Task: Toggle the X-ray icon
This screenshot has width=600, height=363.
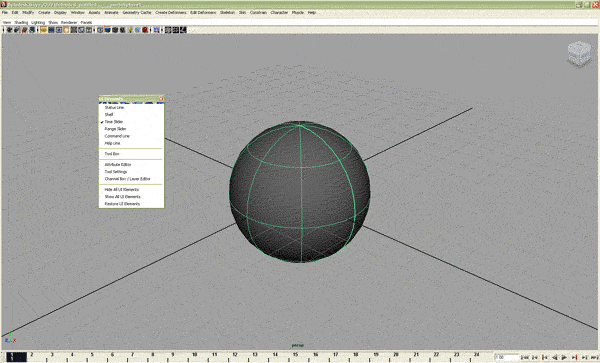Action: click(x=168, y=29)
